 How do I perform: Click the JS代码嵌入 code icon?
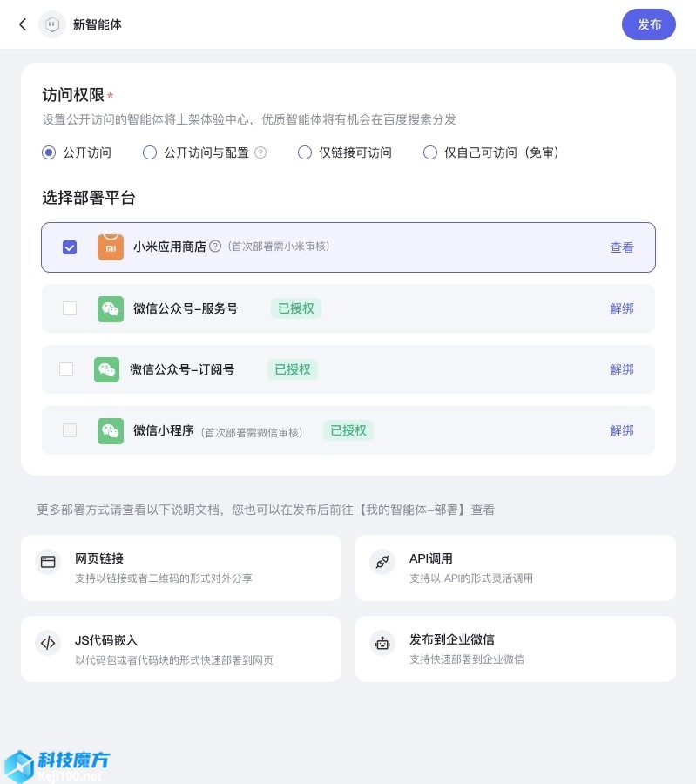tap(48, 643)
